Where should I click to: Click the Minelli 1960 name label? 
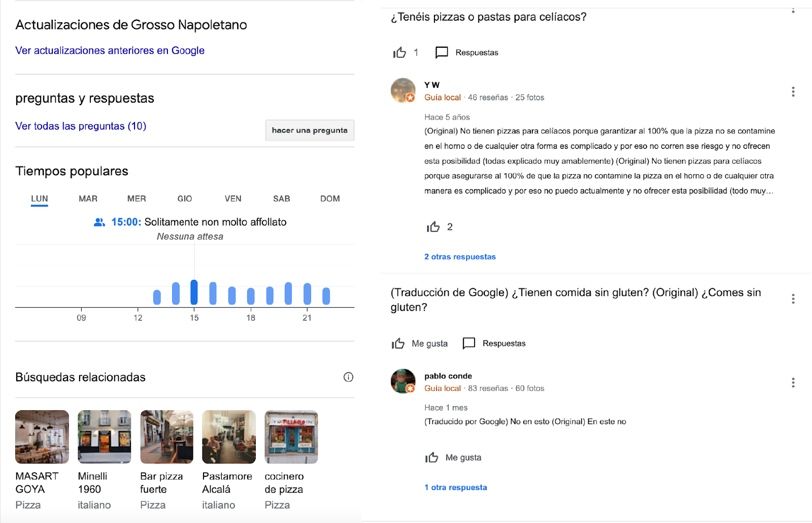pyautogui.click(x=92, y=483)
